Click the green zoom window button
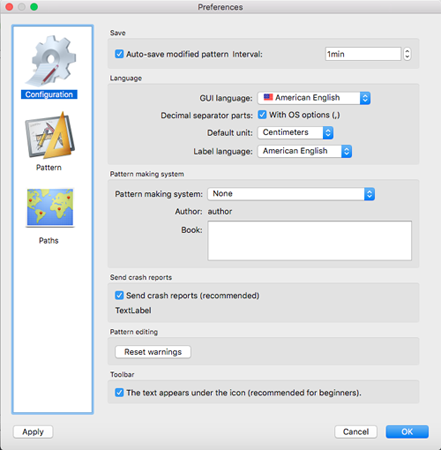 [34, 7]
